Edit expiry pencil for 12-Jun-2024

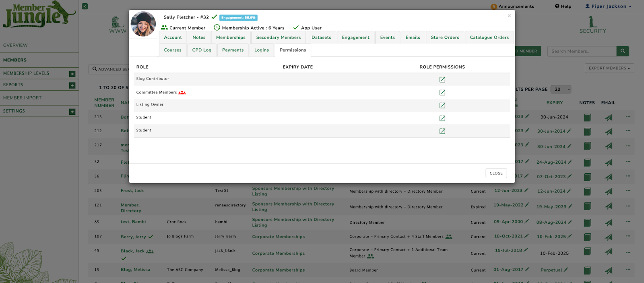570,191
